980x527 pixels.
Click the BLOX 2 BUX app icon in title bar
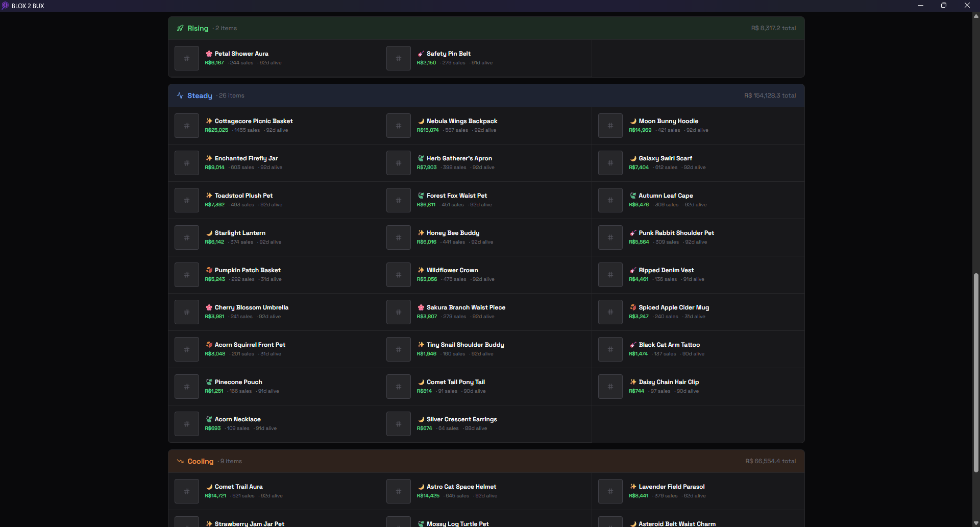pyautogui.click(x=5, y=6)
